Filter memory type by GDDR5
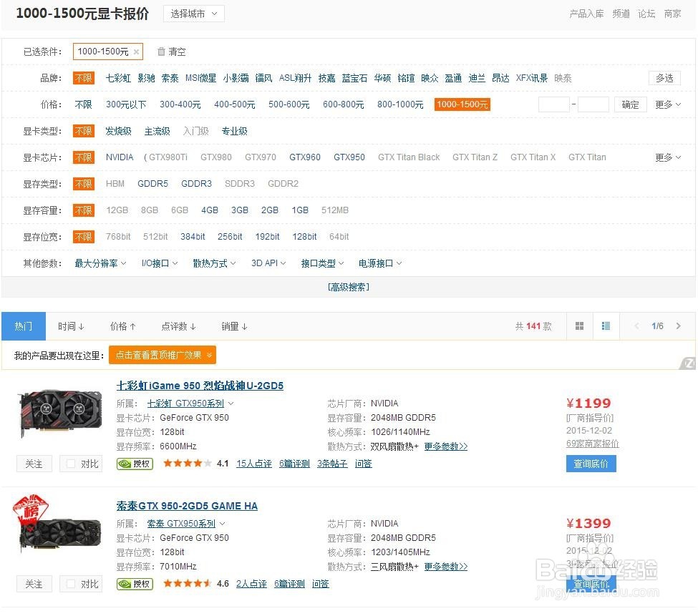The height and width of the screenshot is (616, 698). click(152, 184)
